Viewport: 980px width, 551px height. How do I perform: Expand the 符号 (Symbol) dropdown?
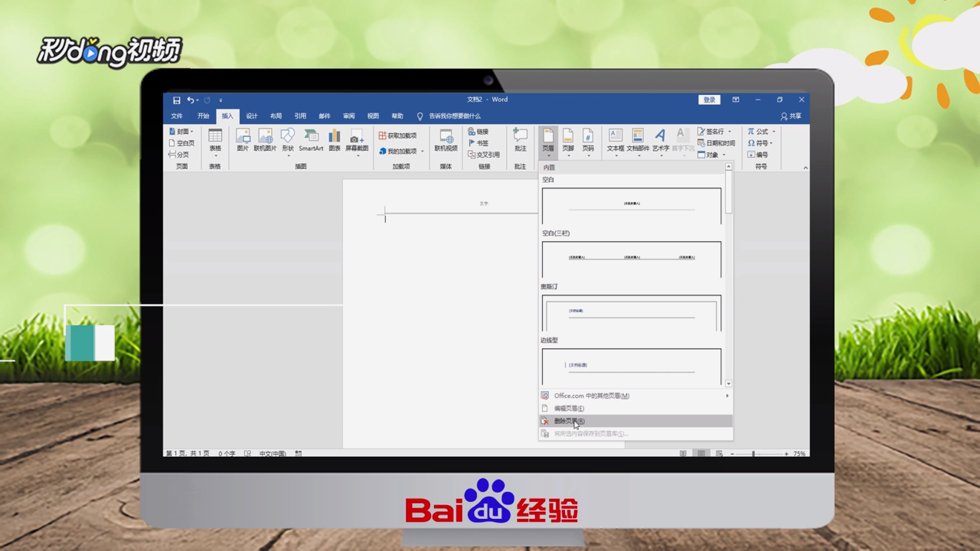click(x=772, y=142)
